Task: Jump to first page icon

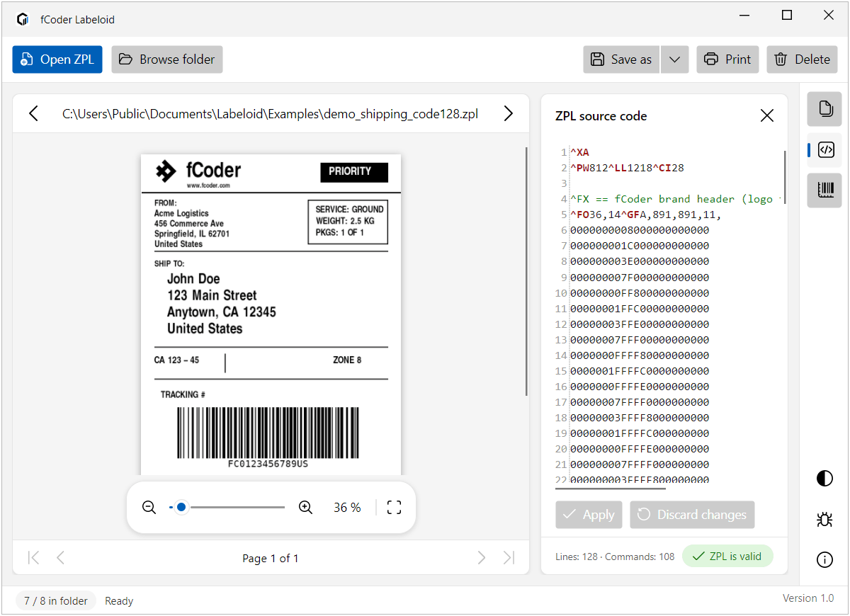Action: (x=33, y=558)
